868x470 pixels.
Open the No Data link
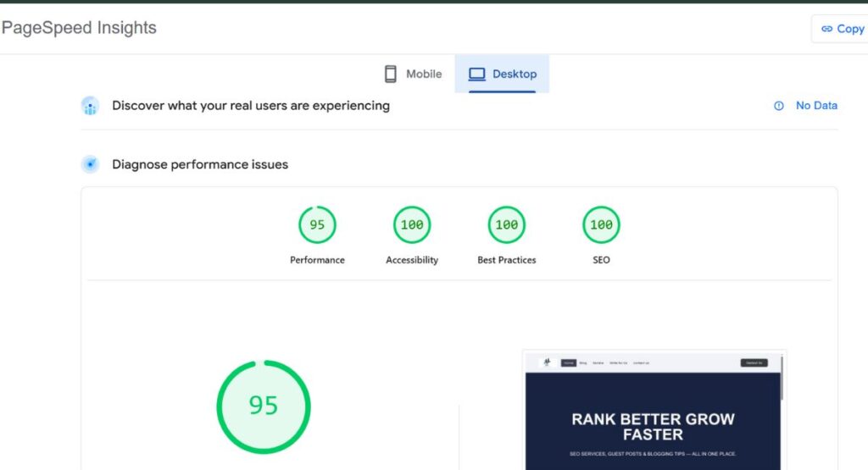tap(816, 106)
